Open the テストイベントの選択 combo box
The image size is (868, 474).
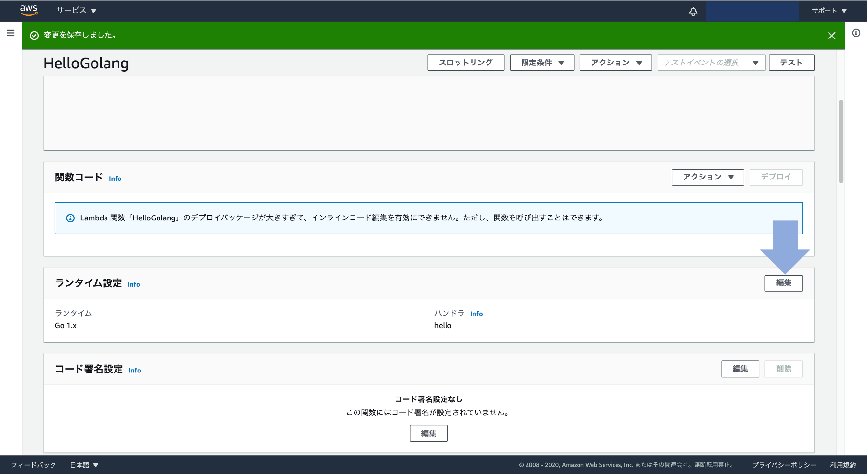[711, 63]
